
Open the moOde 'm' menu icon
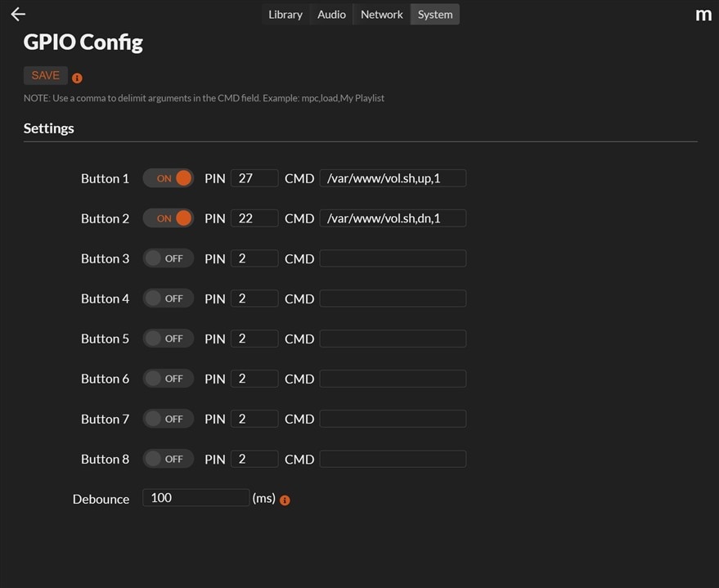[703, 15]
